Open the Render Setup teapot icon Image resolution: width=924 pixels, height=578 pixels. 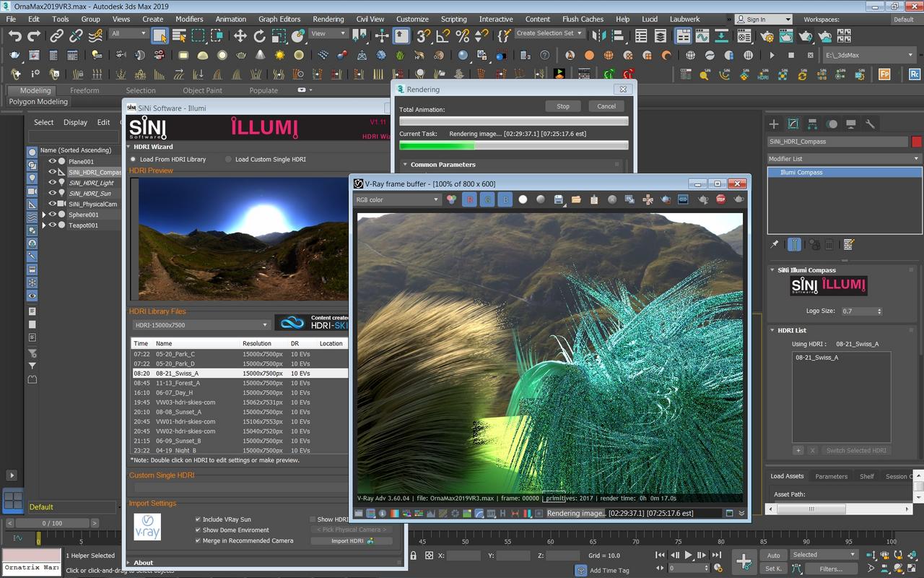(768, 35)
